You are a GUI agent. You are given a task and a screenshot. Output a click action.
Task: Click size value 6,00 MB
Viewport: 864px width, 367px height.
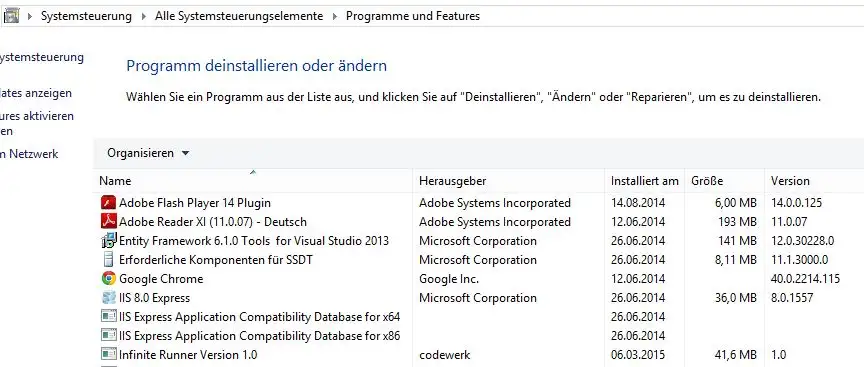point(736,203)
